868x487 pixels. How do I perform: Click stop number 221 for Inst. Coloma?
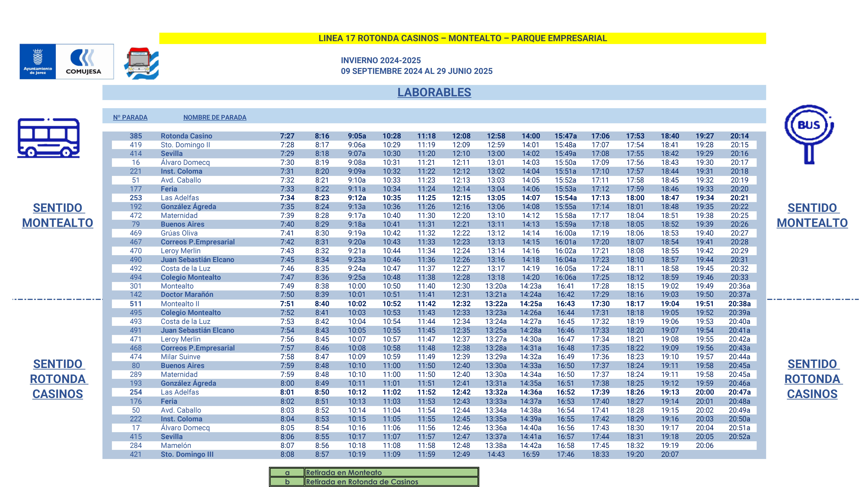pyautogui.click(x=136, y=171)
